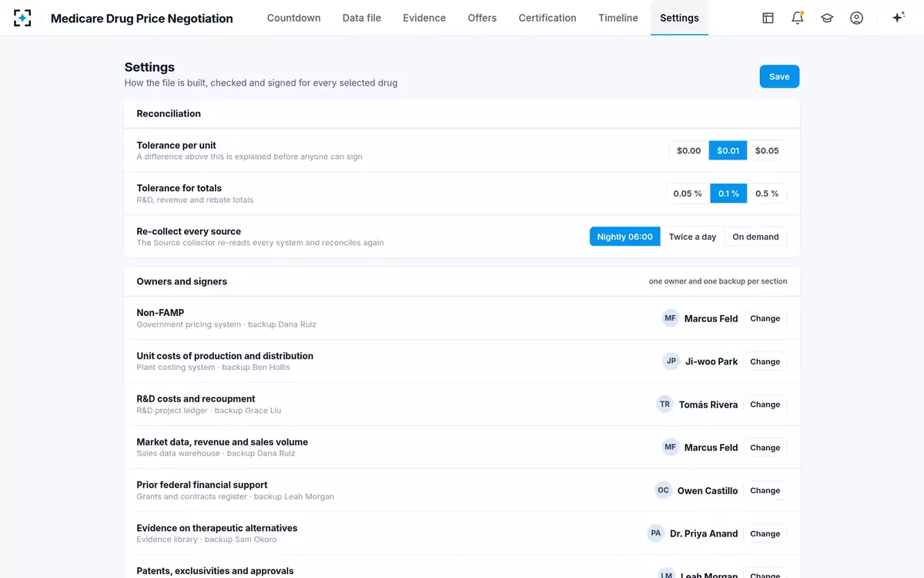
Task: Go to the Evidence tab
Action: click(x=424, y=18)
